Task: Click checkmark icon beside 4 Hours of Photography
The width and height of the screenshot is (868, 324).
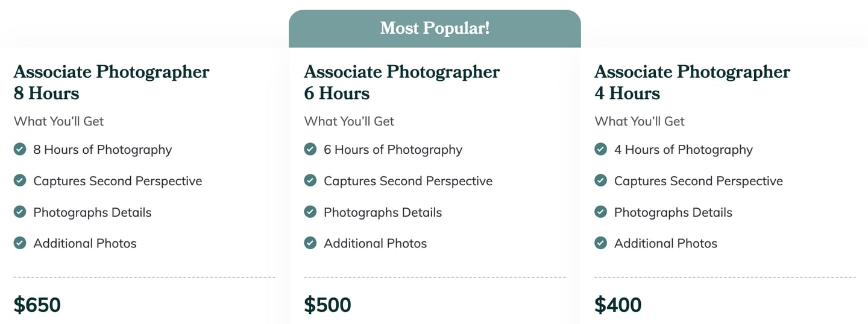Action: tap(600, 149)
